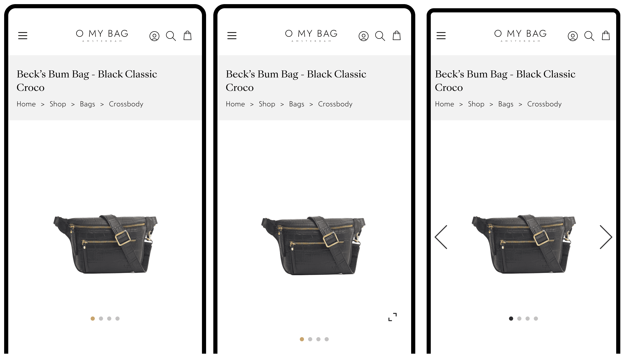
Task: Open shopping bag icon in middle phone
Action: click(396, 36)
